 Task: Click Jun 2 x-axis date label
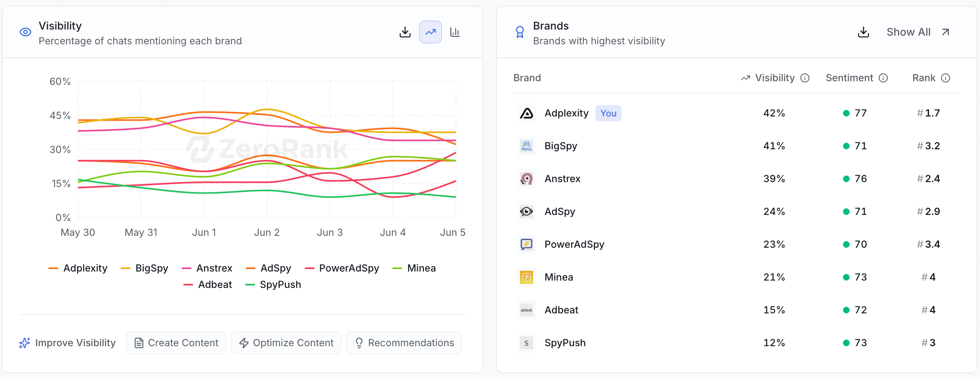[267, 233]
